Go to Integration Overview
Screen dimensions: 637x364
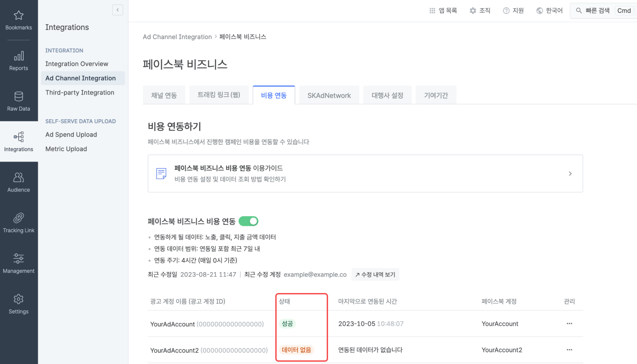77,64
